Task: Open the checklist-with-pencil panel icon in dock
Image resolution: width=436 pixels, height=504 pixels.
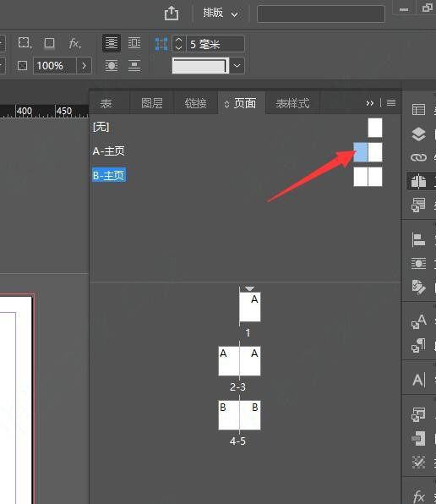Action: (418, 287)
